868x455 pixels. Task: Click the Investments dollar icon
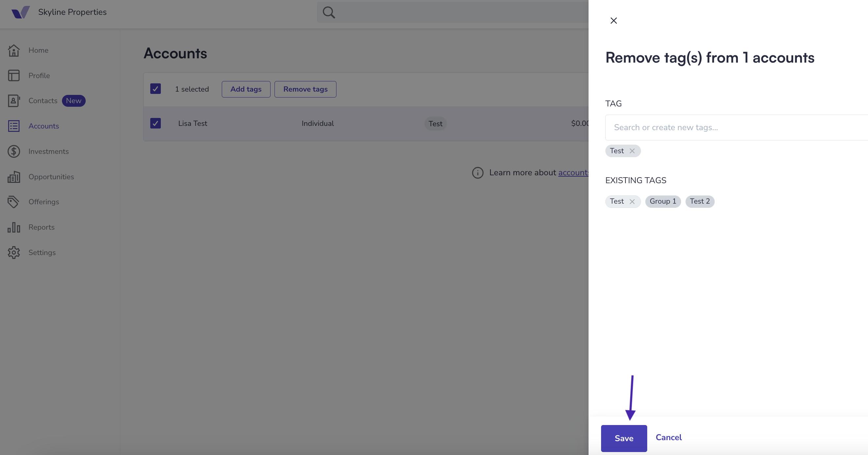14,151
